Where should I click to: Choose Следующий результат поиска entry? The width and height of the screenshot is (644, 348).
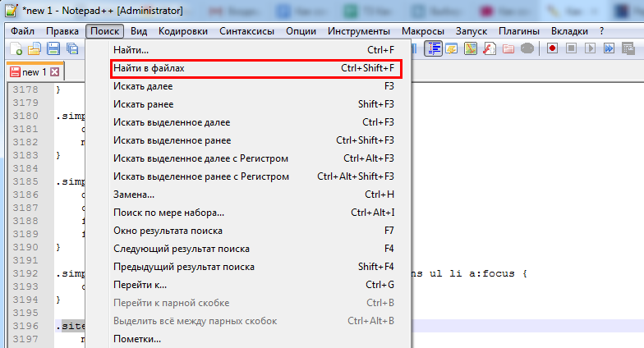(x=248, y=249)
